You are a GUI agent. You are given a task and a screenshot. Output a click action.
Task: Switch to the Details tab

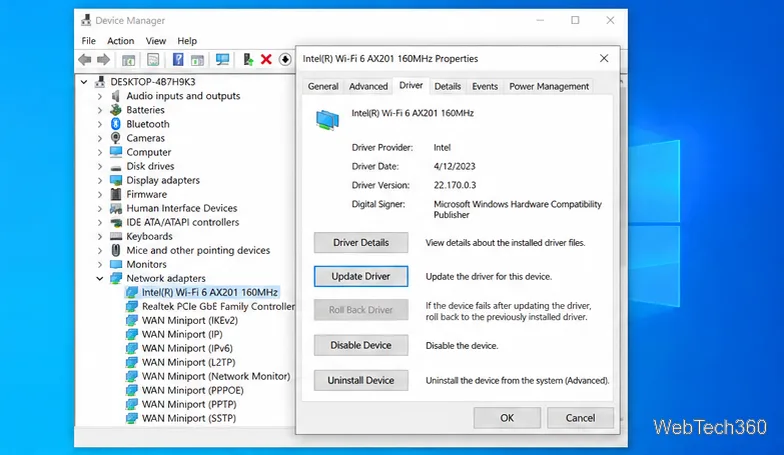(x=448, y=86)
